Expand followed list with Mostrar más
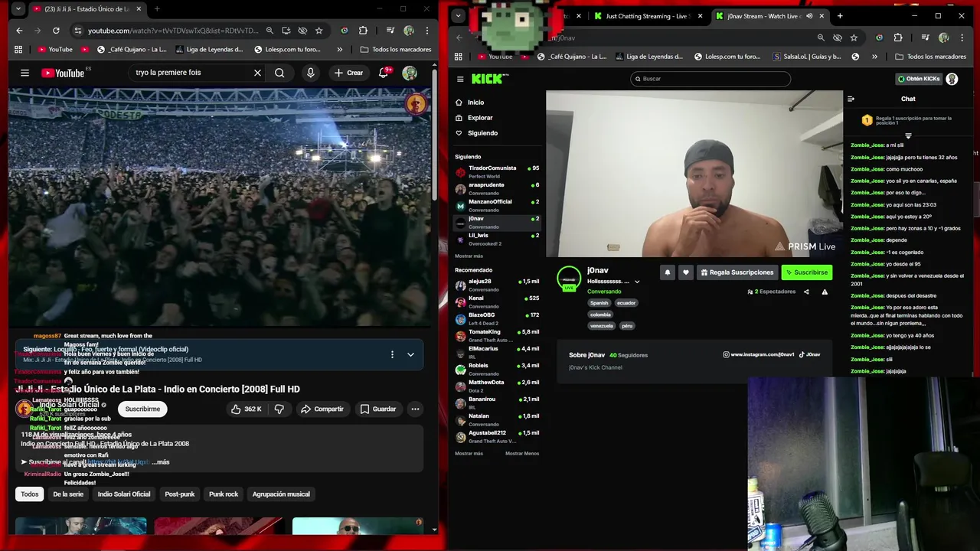980x551 pixels. [469, 256]
